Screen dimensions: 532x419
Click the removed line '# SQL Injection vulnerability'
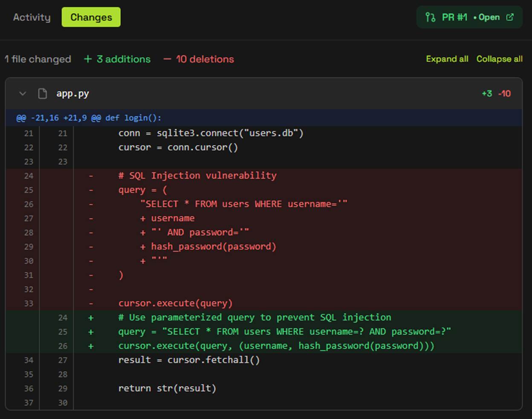click(x=264, y=176)
